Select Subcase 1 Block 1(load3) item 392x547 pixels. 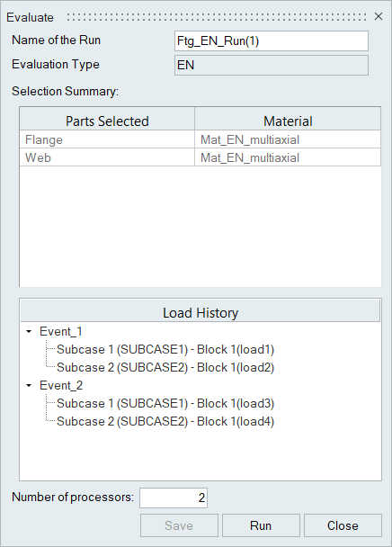point(165,404)
